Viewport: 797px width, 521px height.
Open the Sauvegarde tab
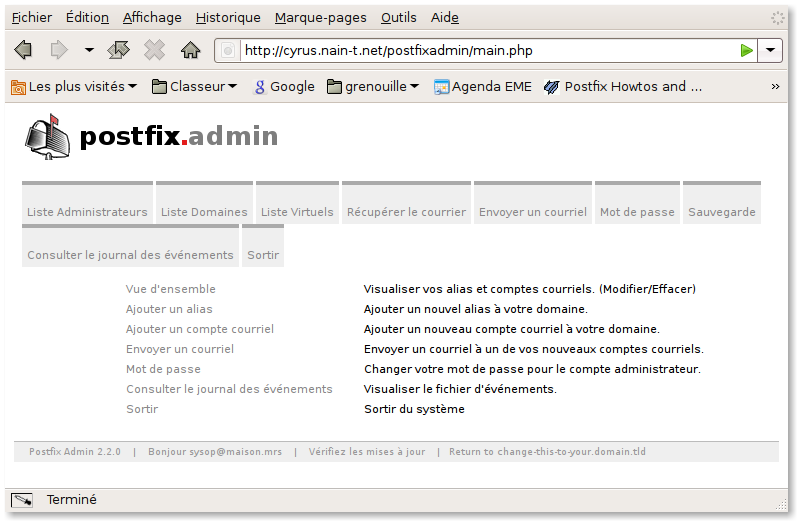(721, 212)
